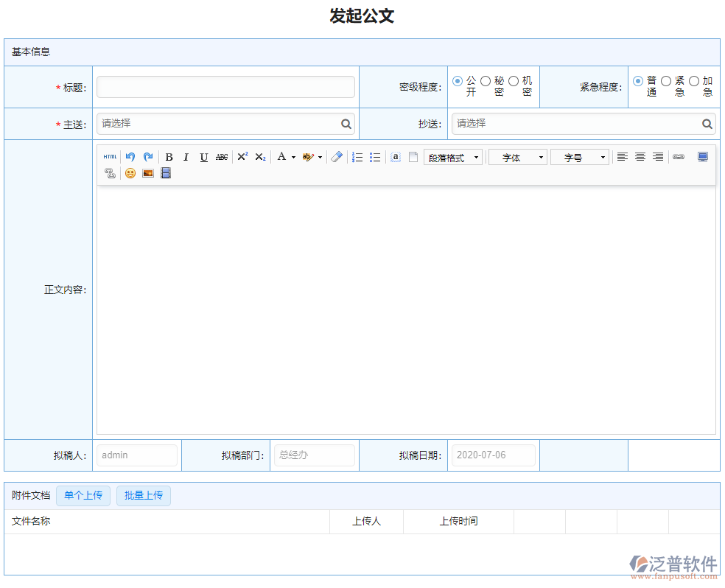Screen dimensions: 725x588
Task: Select 秘密 secrecy level radio button
Action: [486, 81]
